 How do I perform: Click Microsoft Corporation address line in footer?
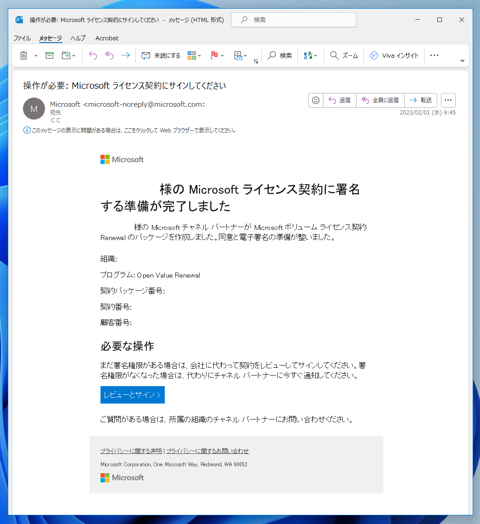(x=174, y=464)
